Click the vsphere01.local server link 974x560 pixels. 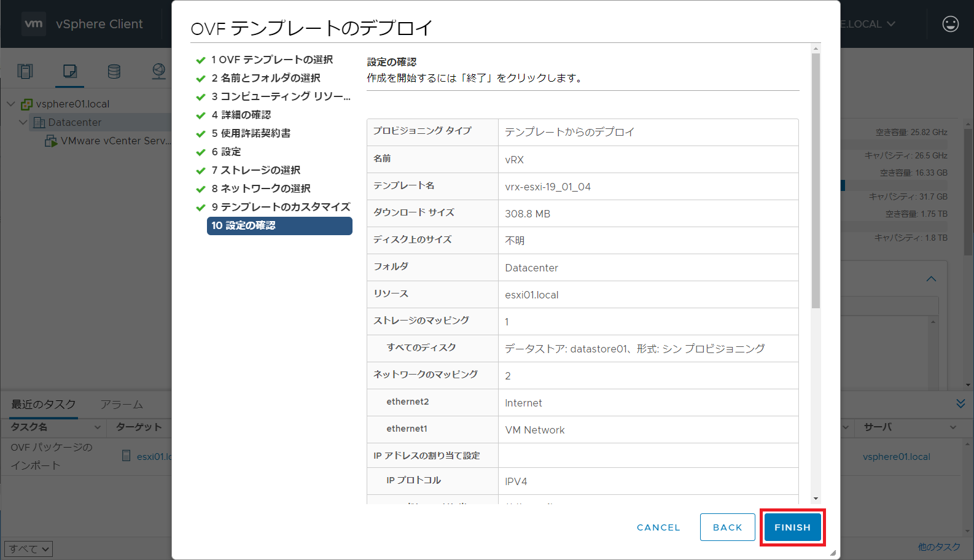coord(896,456)
